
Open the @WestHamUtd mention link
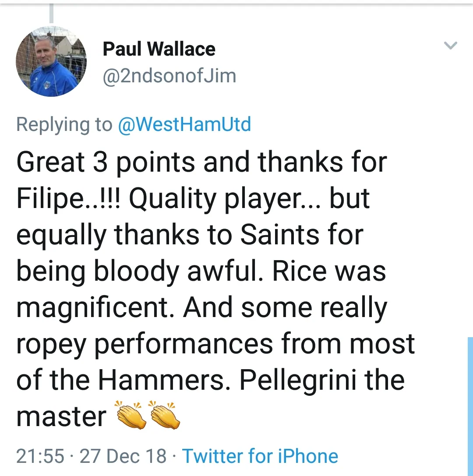click(184, 124)
